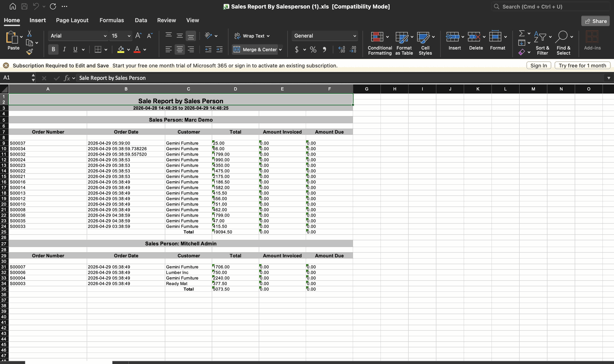
Task: Toggle align text right
Action: click(x=191, y=49)
